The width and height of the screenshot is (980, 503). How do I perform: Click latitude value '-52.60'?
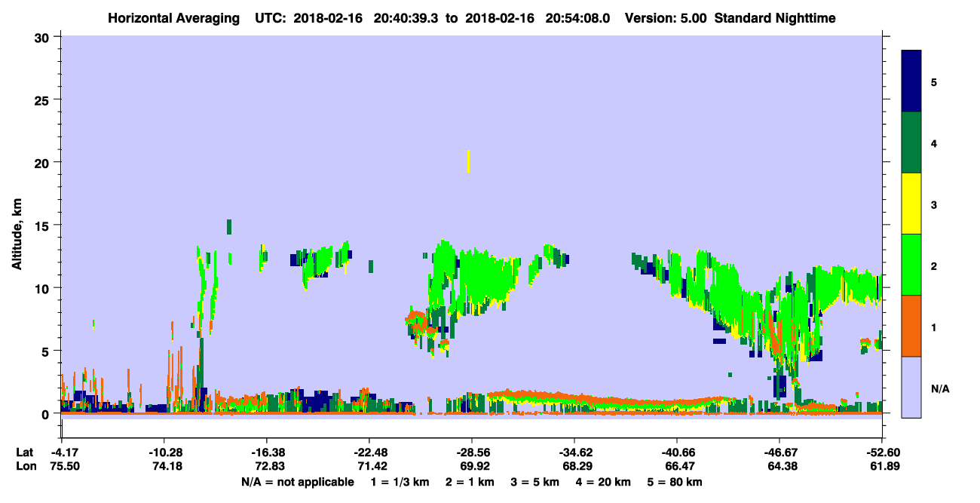[882, 452]
